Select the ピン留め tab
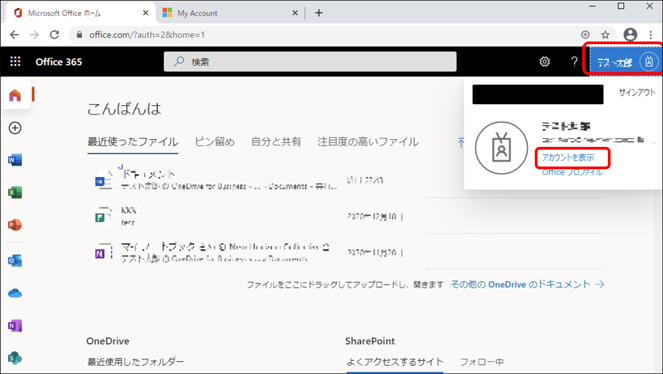 pyautogui.click(x=214, y=142)
